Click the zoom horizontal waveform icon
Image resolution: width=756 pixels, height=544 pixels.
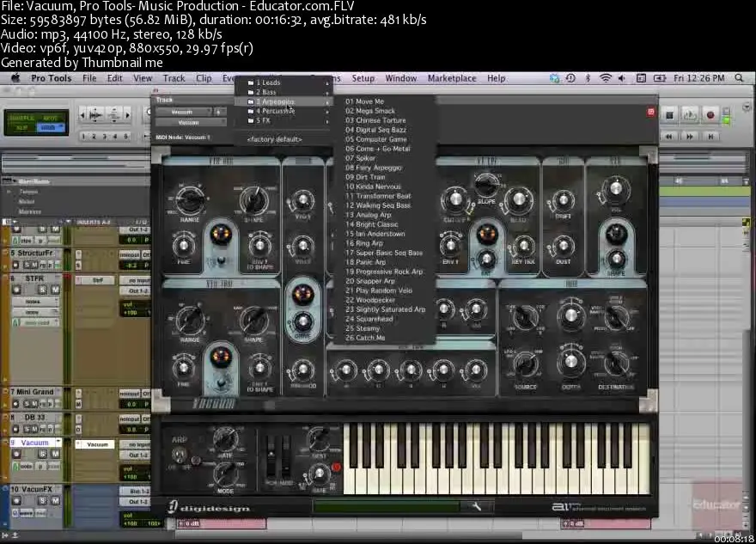tap(96, 115)
